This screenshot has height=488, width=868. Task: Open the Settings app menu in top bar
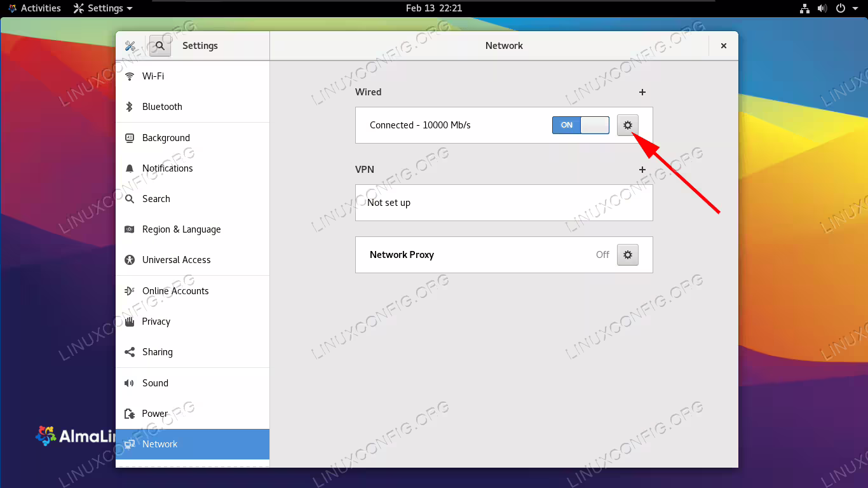(103, 8)
